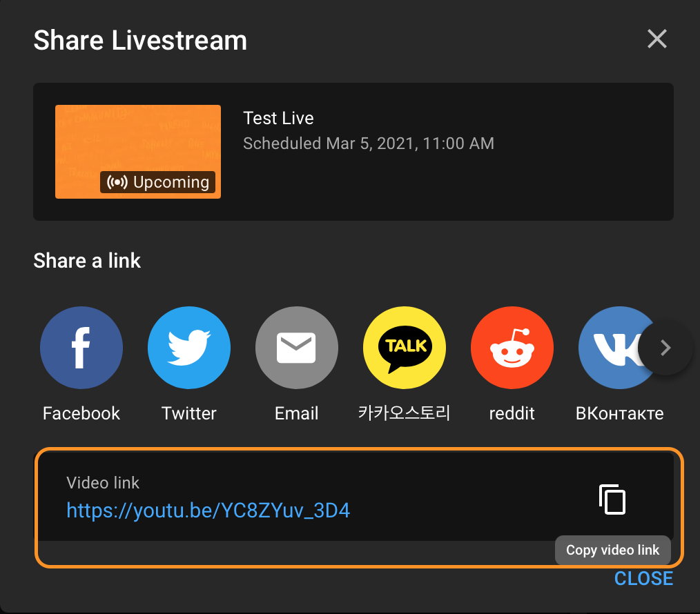Share the livestream via Twitter icon
The width and height of the screenshot is (700, 614).
(189, 347)
